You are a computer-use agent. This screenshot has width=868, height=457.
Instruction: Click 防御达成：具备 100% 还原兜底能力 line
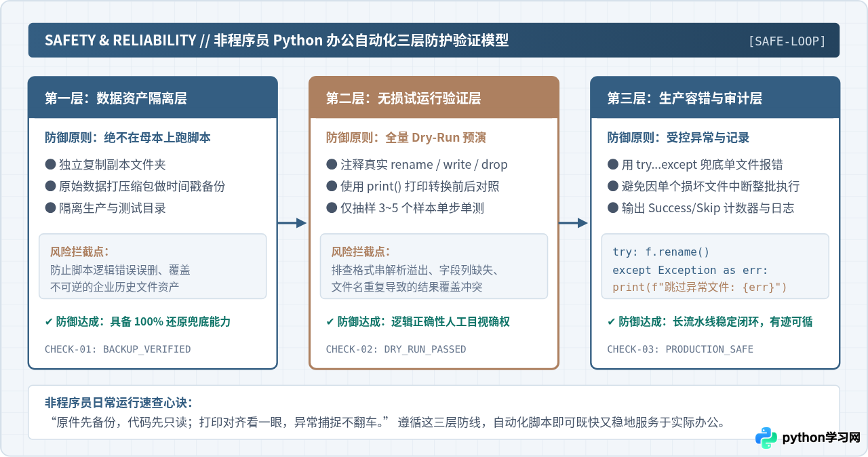tap(138, 321)
